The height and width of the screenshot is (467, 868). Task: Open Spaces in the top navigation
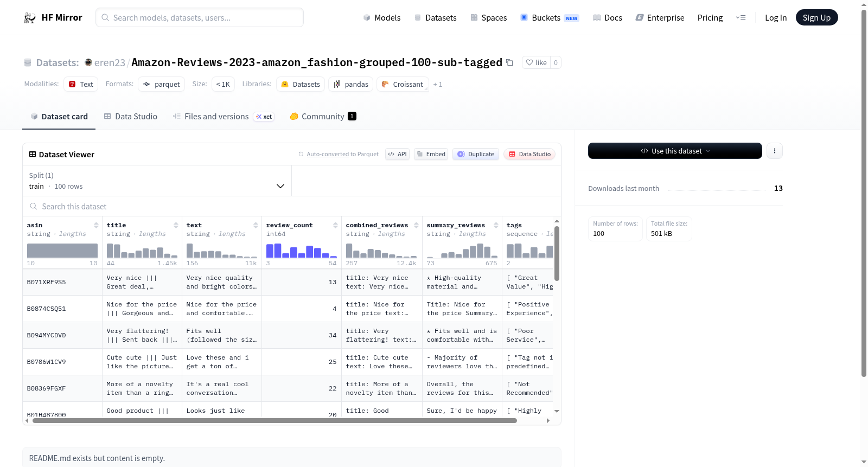click(x=488, y=18)
